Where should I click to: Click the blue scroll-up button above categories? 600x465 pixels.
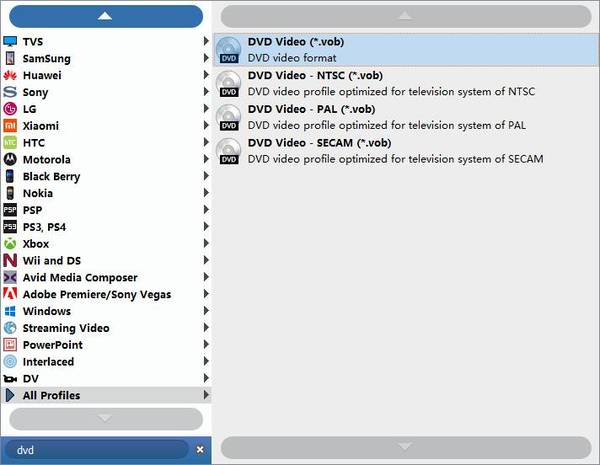click(106, 16)
